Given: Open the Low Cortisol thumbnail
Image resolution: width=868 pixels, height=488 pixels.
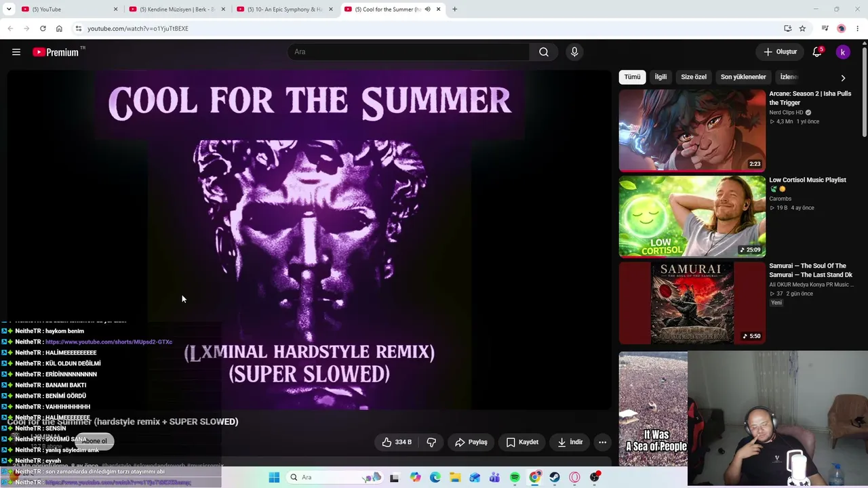Looking at the screenshot, I should 692,216.
